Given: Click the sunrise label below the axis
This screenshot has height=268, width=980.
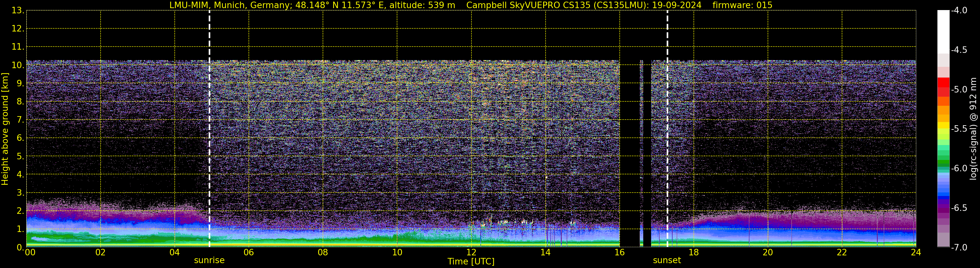Looking at the screenshot, I should click(209, 261).
